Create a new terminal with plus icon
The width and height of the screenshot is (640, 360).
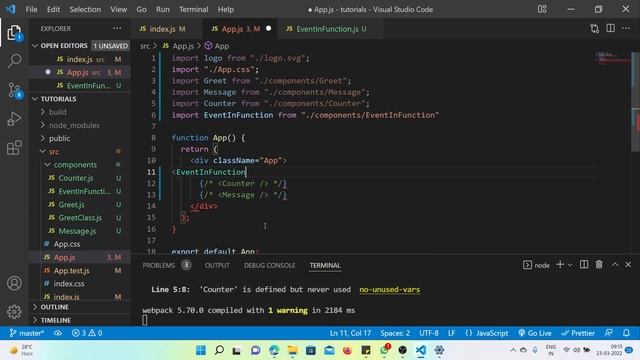[560, 265]
